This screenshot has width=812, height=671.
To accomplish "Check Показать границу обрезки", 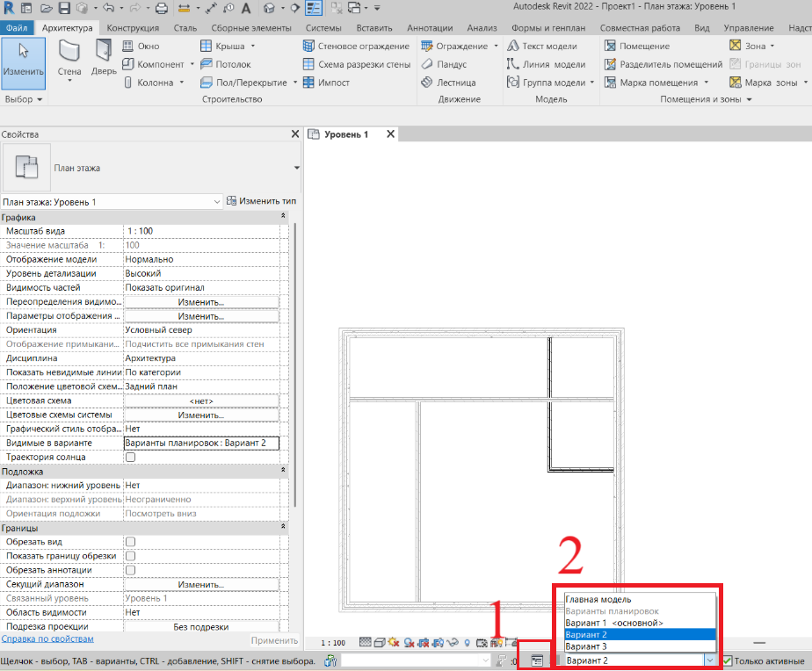I will pos(130,556).
